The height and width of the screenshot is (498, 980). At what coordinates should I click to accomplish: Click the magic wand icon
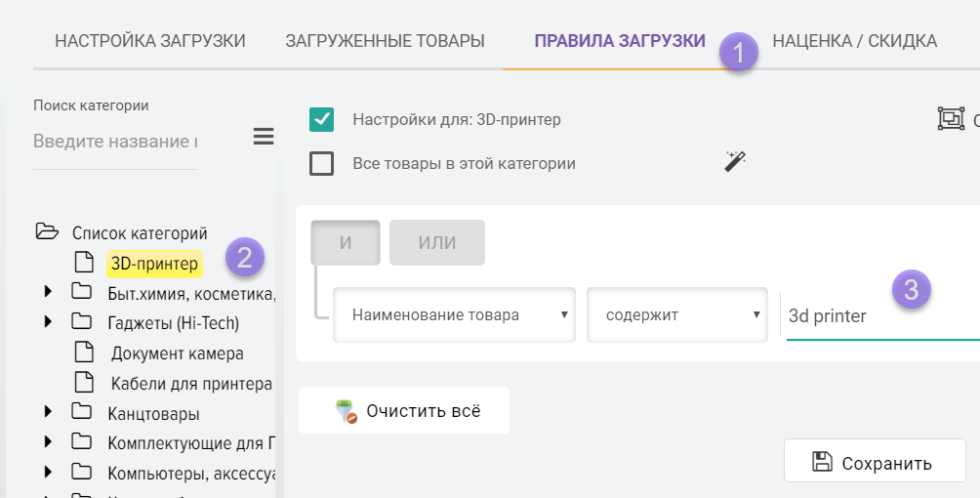click(x=735, y=162)
